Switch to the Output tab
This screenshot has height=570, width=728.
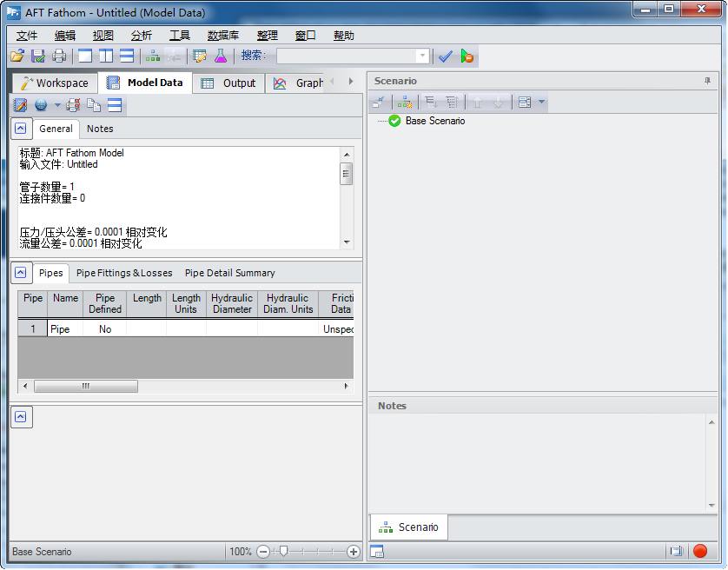pos(228,83)
